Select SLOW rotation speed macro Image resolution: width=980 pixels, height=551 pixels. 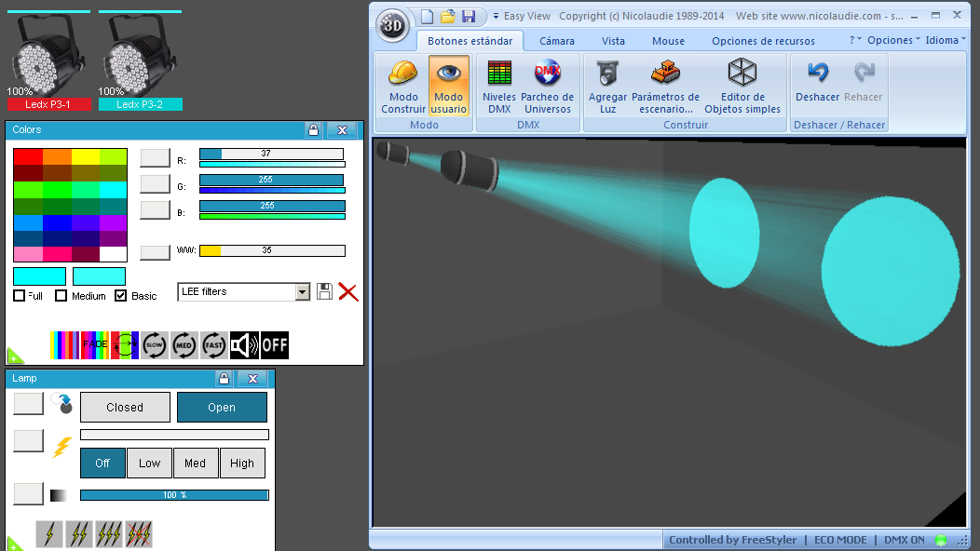155,345
